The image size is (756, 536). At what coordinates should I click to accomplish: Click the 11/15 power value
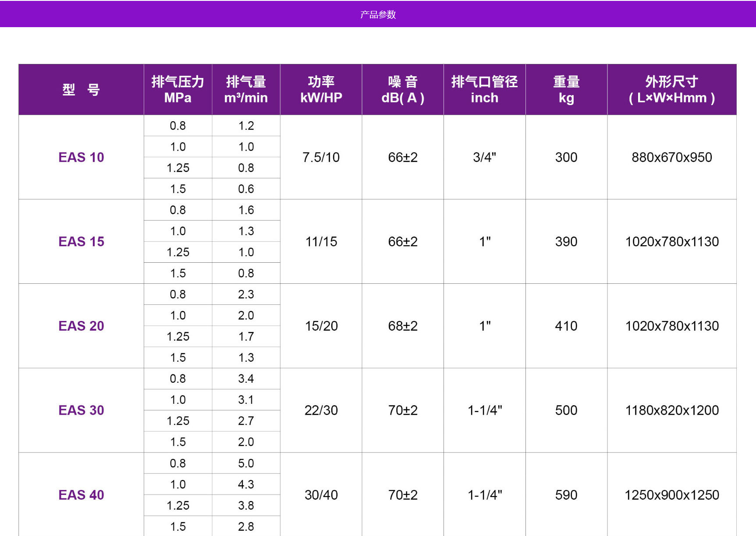[321, 241]
